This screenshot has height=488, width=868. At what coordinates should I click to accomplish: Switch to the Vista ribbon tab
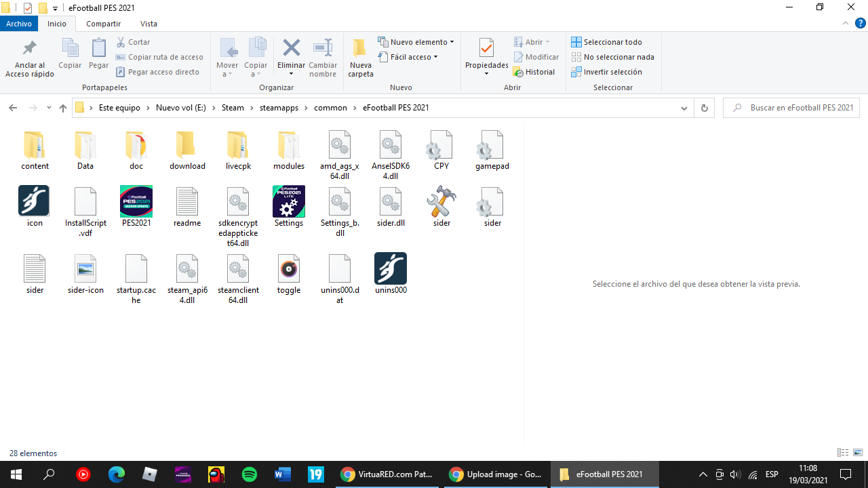tap(149, 24)
